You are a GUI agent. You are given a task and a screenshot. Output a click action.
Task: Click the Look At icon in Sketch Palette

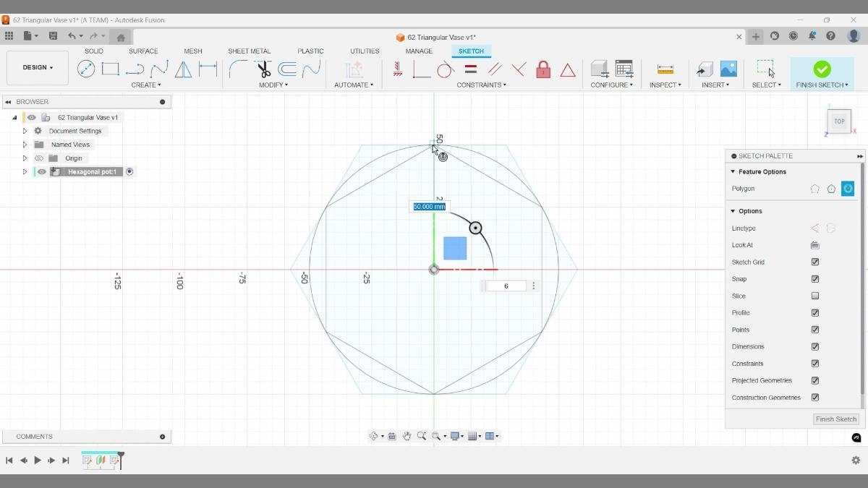[x=815, y=244]
